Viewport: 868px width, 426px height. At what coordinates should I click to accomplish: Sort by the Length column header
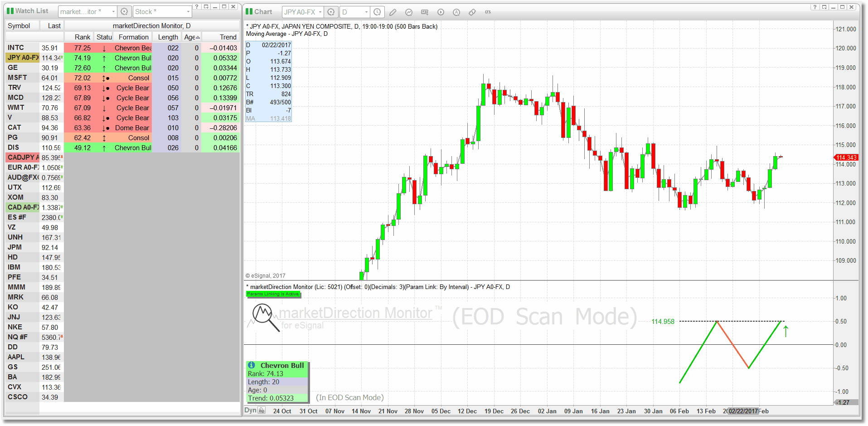(x=168, y=37)
